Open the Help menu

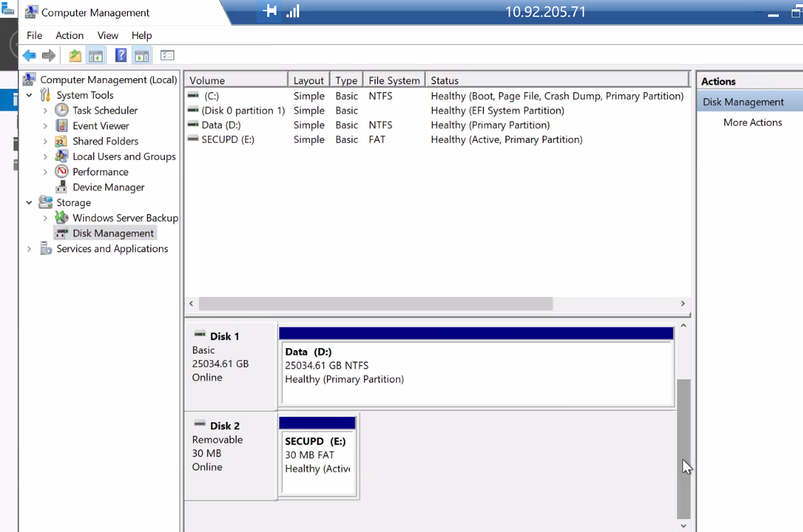coord(141,36)
